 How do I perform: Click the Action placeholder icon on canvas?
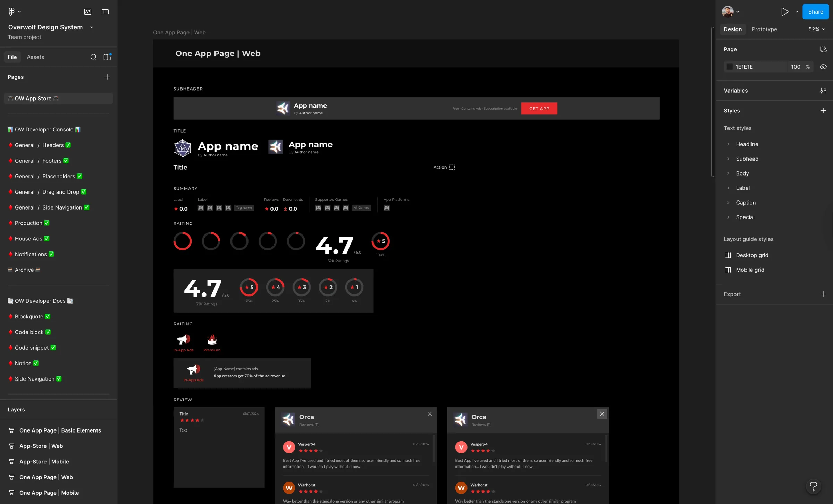coord(452,168)
